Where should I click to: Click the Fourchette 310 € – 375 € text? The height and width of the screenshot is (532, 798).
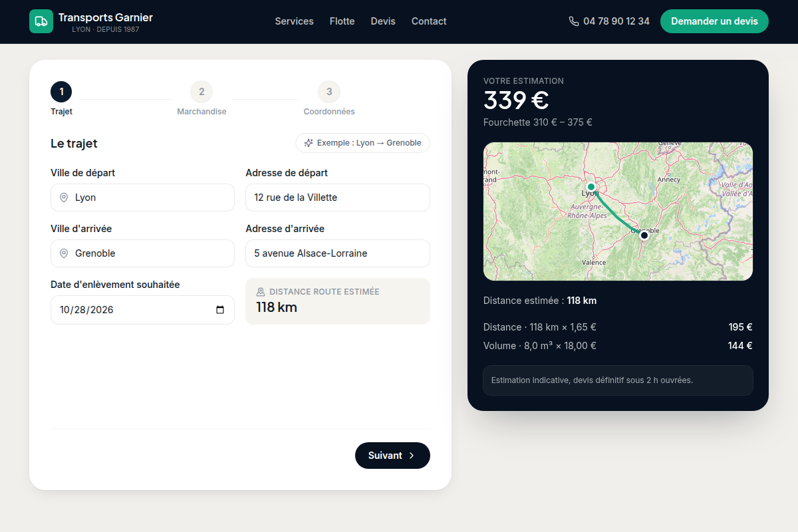click(538, 122)
